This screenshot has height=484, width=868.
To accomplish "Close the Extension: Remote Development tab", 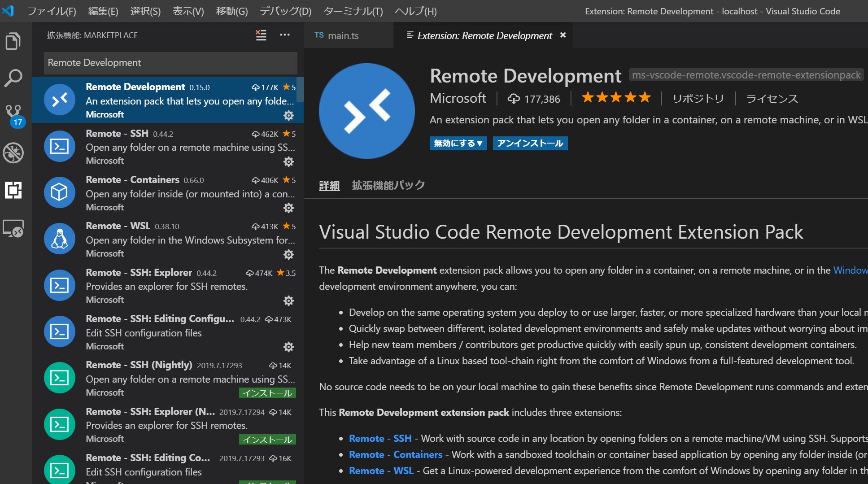I will point(563,35).
